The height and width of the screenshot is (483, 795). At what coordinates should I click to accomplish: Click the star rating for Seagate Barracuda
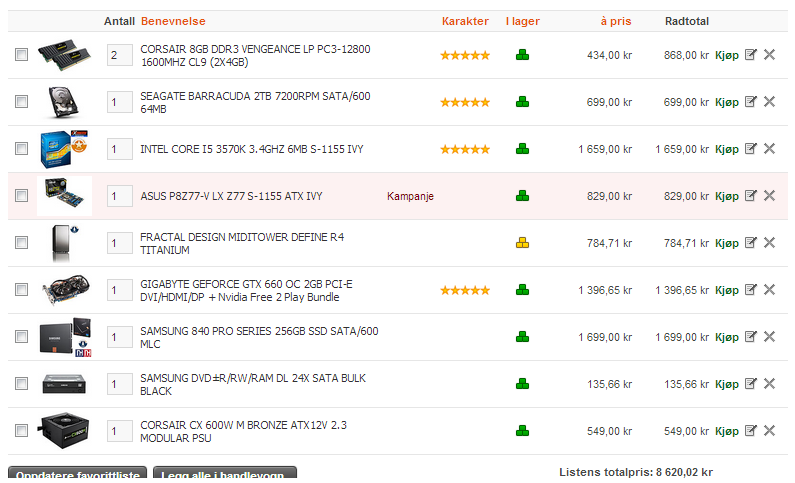pyautogui.click(x=465, y=102)
